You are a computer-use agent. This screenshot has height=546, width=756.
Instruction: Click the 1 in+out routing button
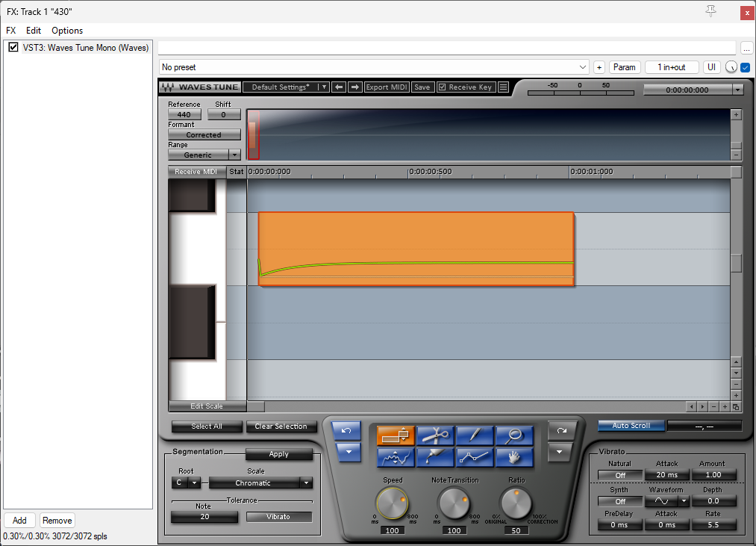click(x=672, y=67)
